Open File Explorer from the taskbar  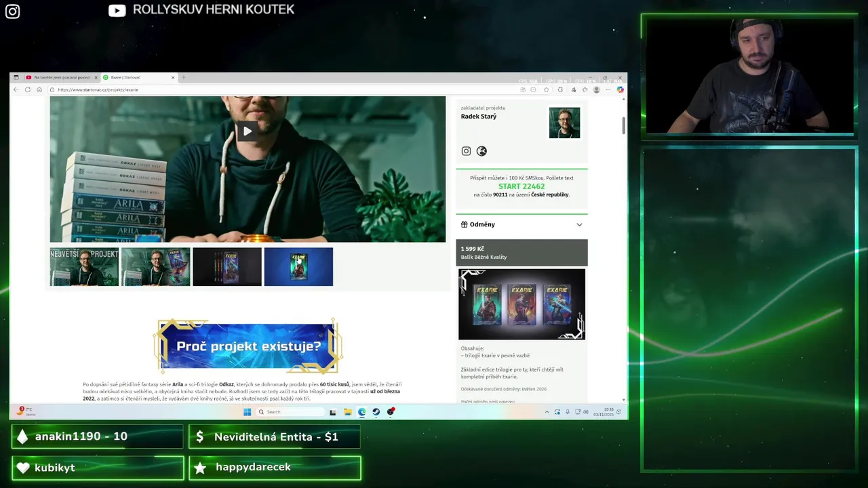348,411
